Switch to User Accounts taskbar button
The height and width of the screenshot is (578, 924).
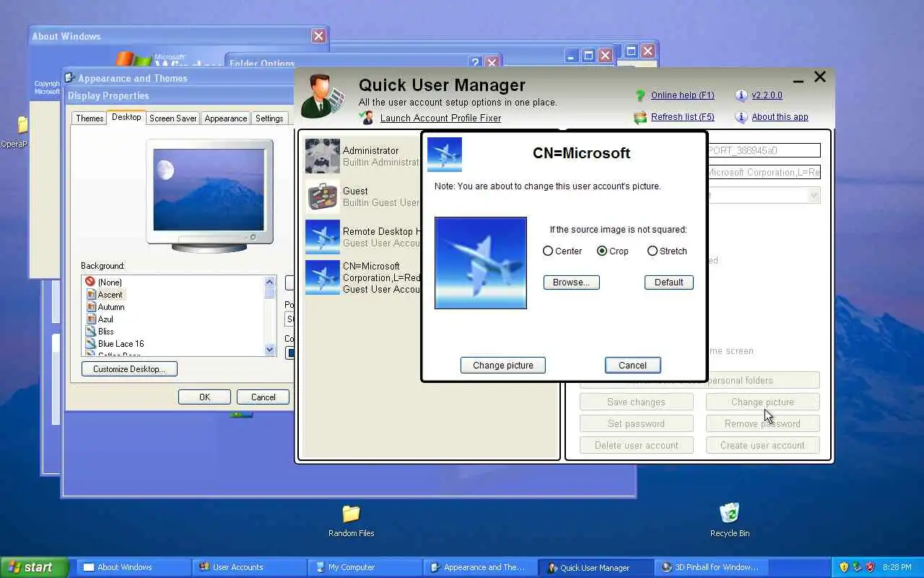pos(248,567)
